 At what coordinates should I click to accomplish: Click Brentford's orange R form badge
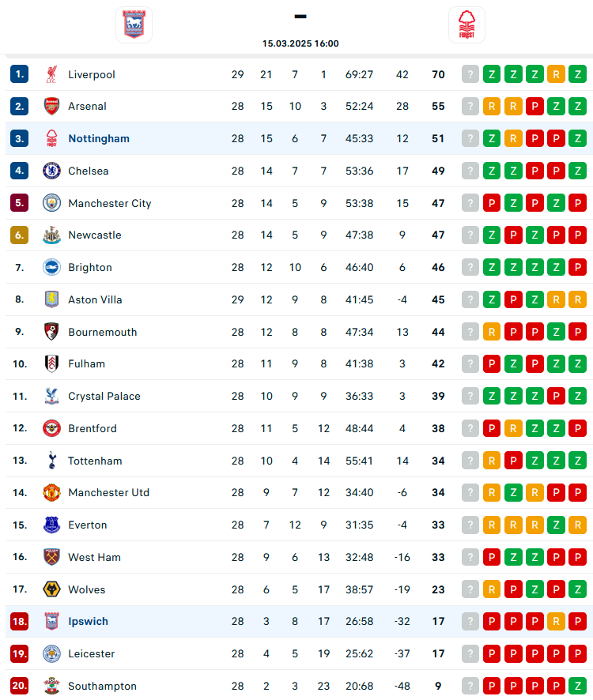tap(513, 428)
